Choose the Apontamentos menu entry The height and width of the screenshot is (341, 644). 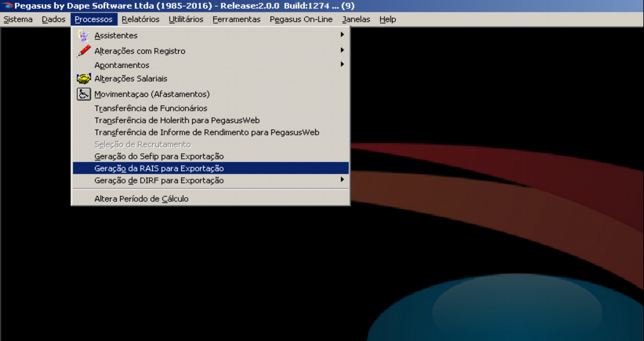point(211,65)
